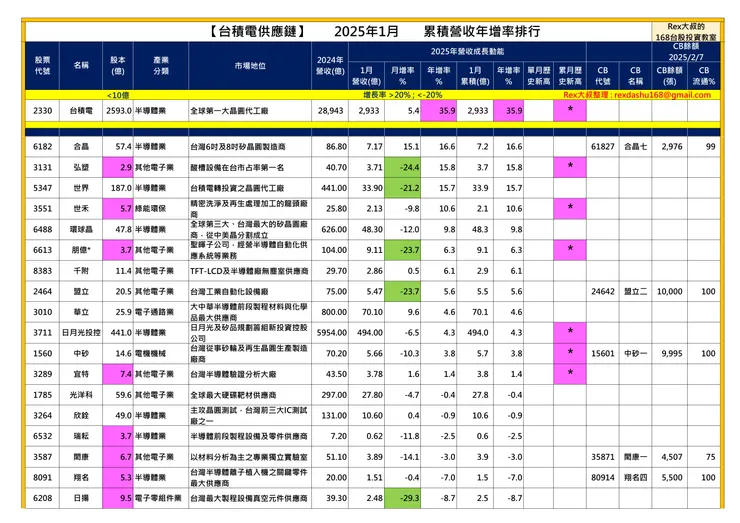This screenshot has height=523, width=740.
Task: Click the 5954.00 revenue cell
Action: pos(330,333)
